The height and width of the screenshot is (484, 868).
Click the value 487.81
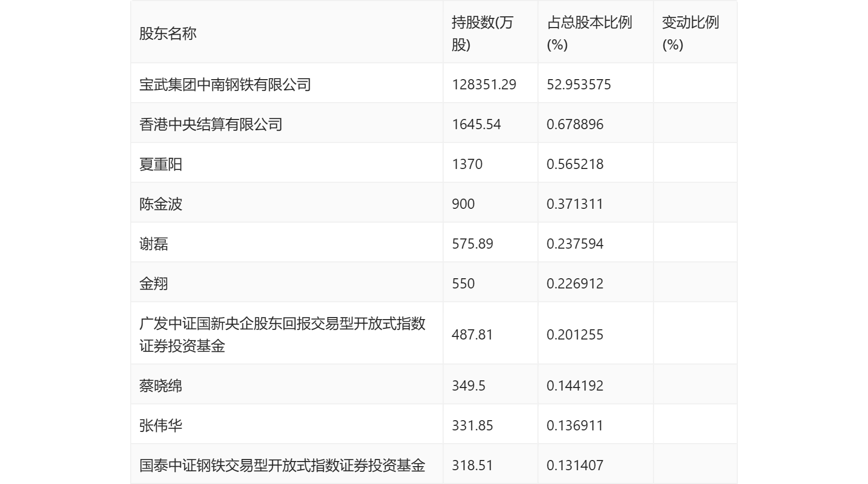coord(472,334)
